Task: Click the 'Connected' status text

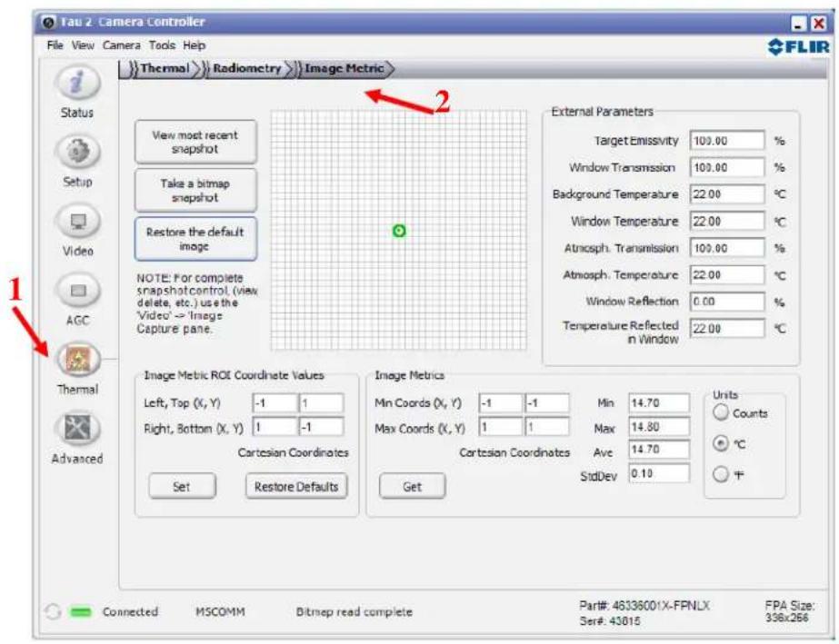Action: point(130,611)
